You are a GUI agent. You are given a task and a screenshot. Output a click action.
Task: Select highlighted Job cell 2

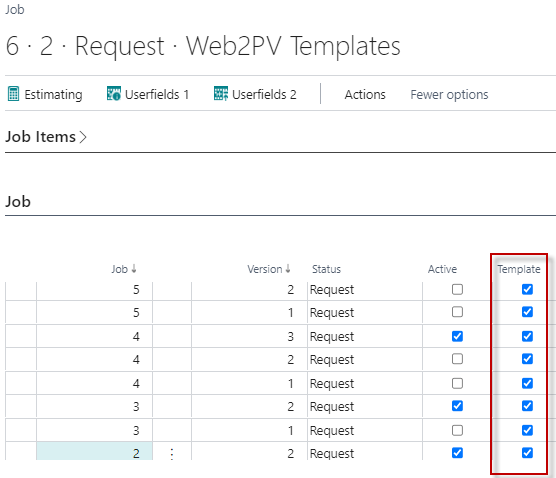tap(94, 451)
